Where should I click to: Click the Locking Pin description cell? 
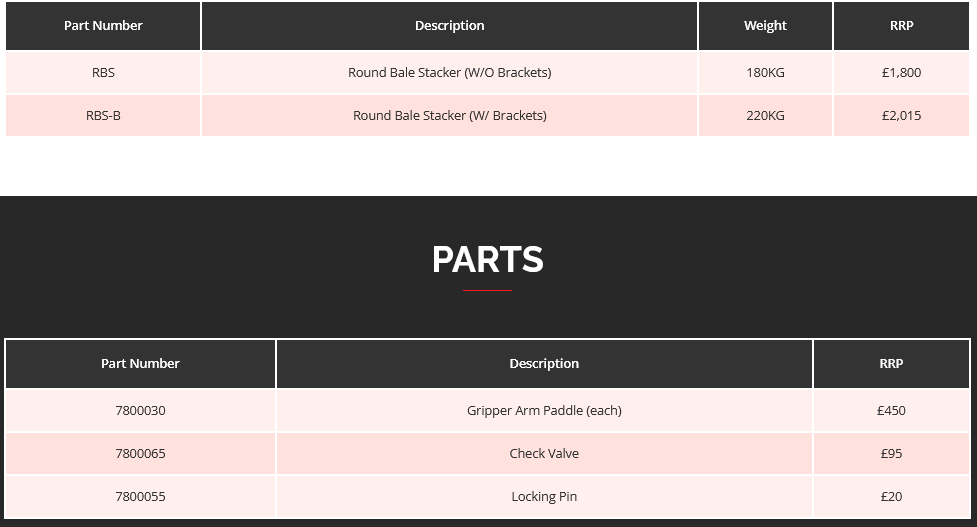[544, 496]
